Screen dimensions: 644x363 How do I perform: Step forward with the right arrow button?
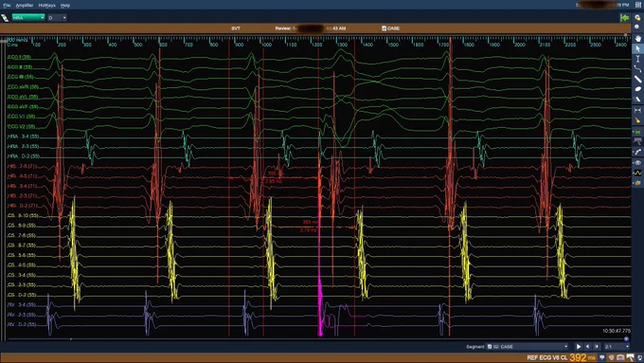click(597, 347)
